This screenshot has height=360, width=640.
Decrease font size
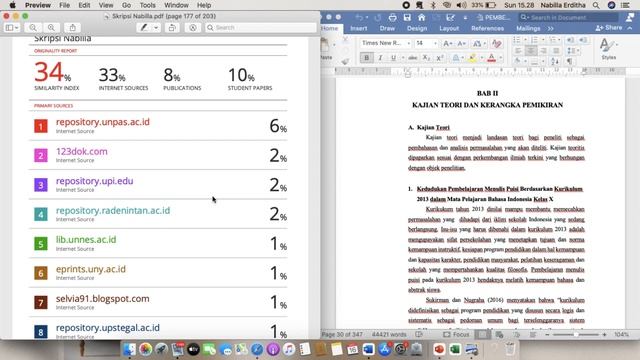(462, 43)
